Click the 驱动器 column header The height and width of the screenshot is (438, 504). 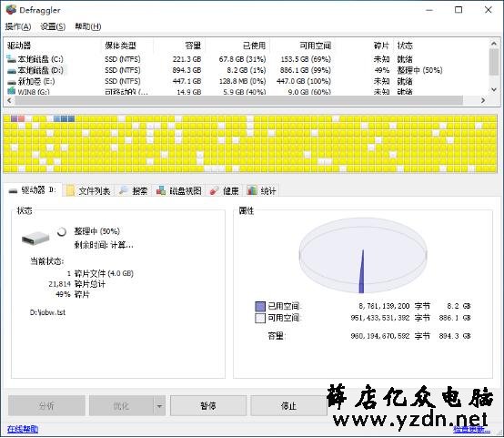(x=53, y=46)
